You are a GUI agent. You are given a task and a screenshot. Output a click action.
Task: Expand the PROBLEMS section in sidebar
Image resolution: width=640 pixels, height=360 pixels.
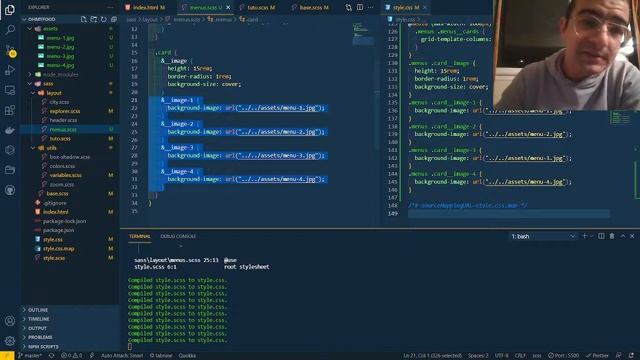40,337
